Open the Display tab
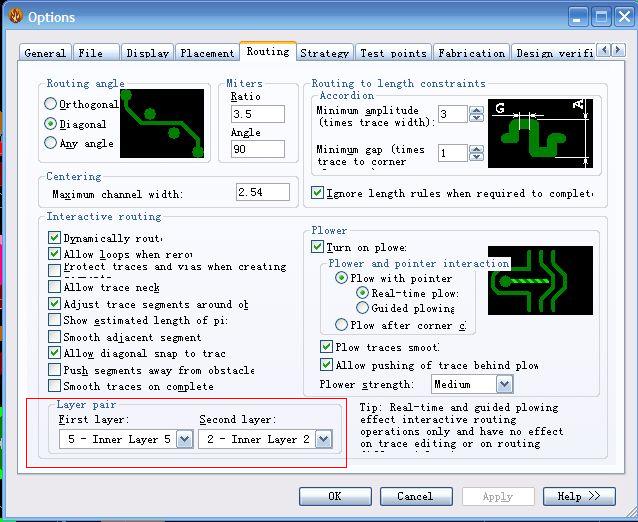This screenshot has width=638, height=522. click(x=147, y=53)
